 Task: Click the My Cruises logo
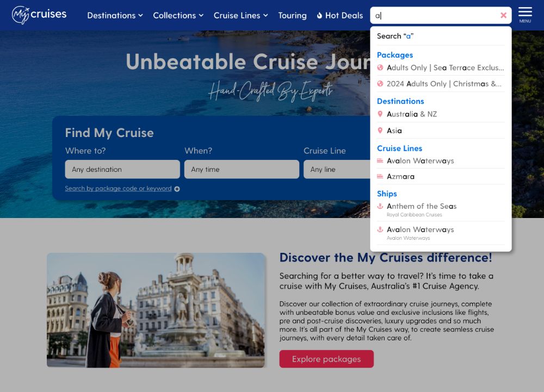click(39, 15)
